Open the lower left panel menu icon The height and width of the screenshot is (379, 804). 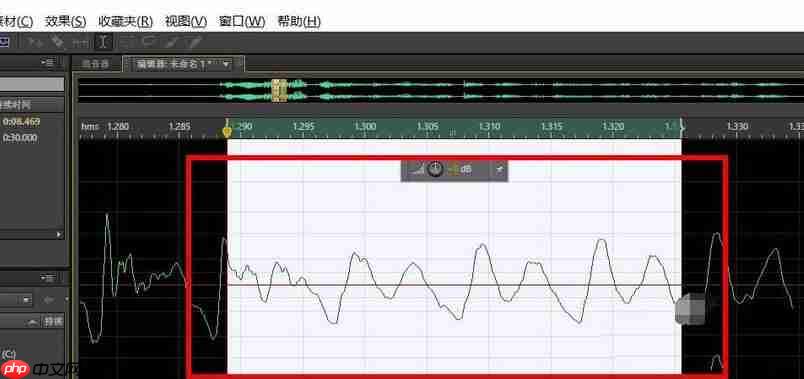(49, 278)
